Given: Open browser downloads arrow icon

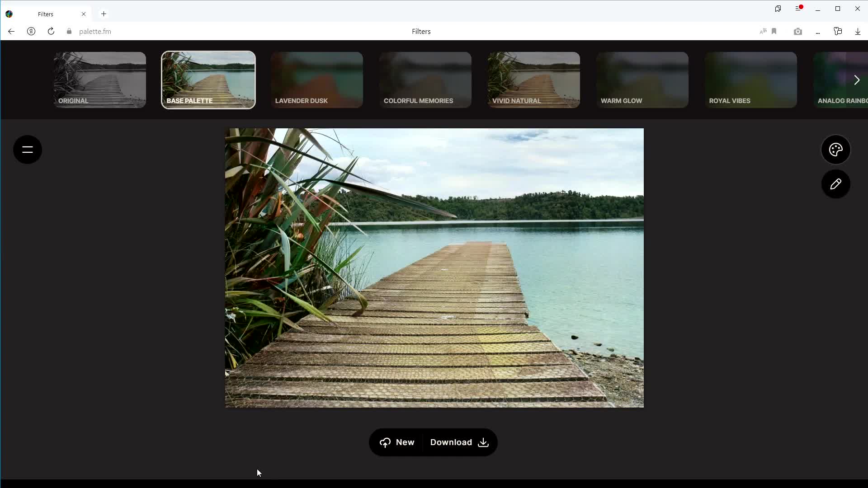Looking at the screenshot, I should (x=858, y=32).
